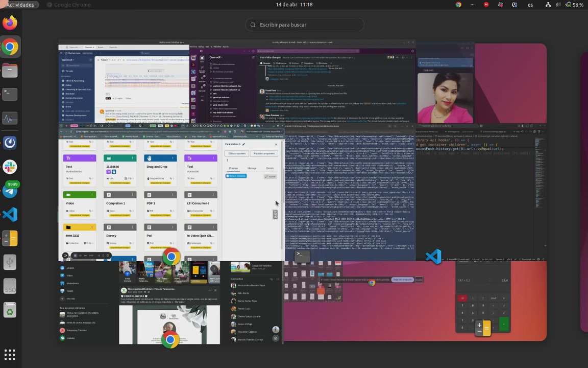Open the Calculator dock icon
This screenshot has width=588, height=368.
[x=10, y=239]
